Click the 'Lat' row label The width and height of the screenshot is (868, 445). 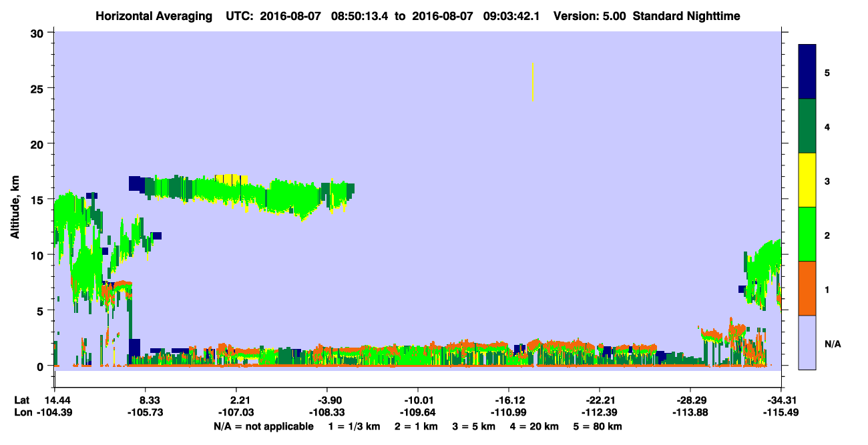click(x=22, y=400)
